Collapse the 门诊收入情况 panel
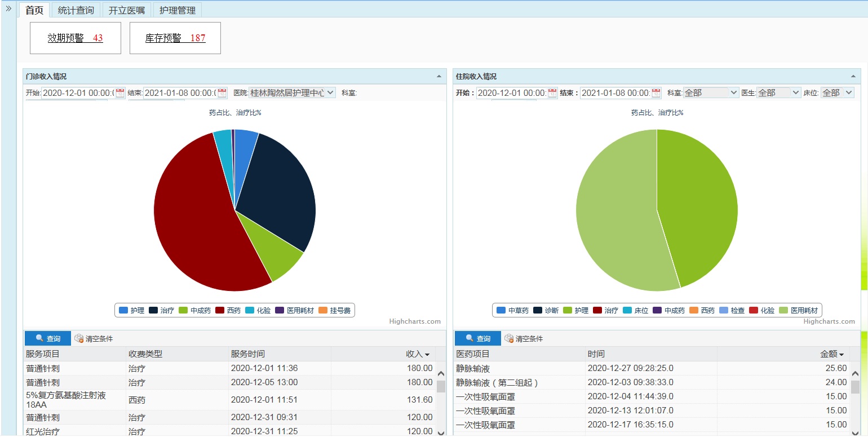The width and height of the screenshot is (868, 437). click(439, 76)
